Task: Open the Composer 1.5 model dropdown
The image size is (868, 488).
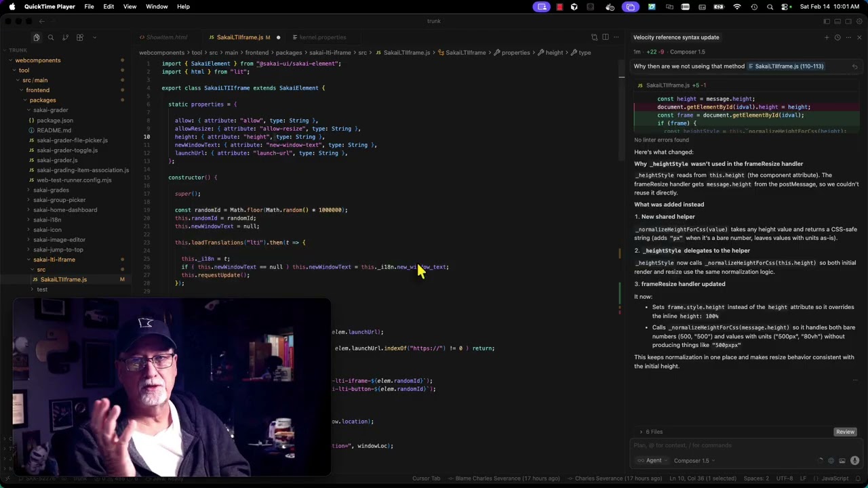Action: point(694,461)
